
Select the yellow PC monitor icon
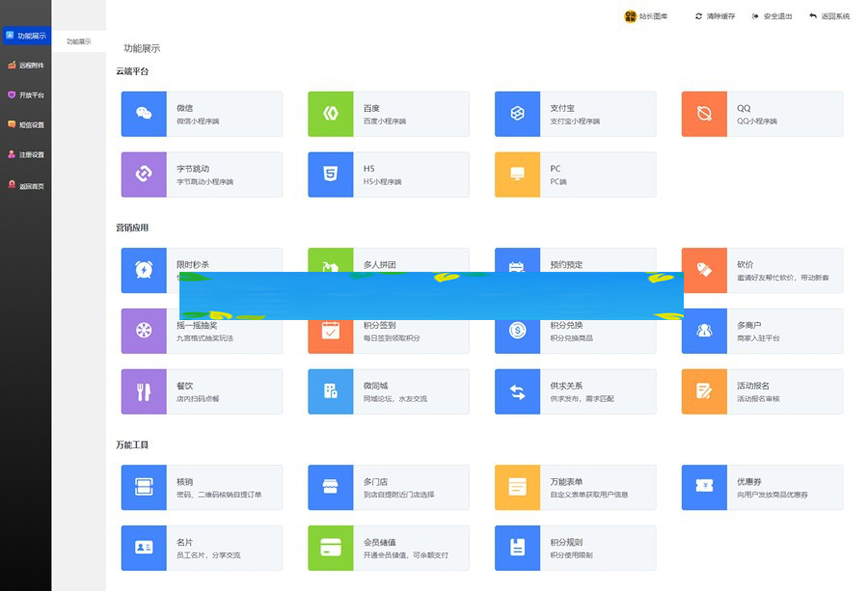517,175
